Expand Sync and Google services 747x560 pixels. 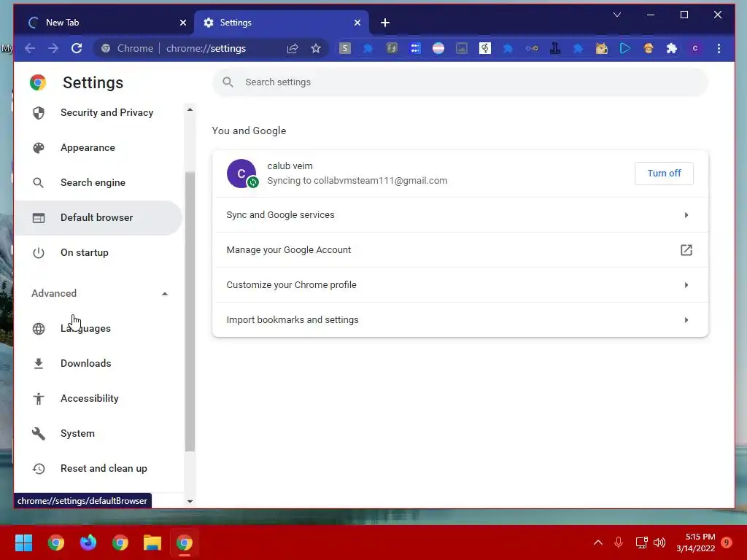click(460, 215)
